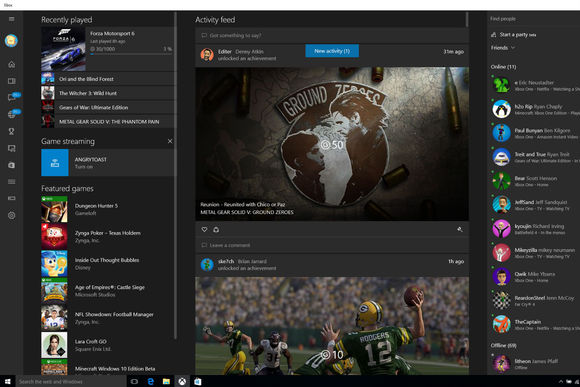Screen dimensions: 580x387
Task: Close the Game streaming section
Action: tap(170, 141)
